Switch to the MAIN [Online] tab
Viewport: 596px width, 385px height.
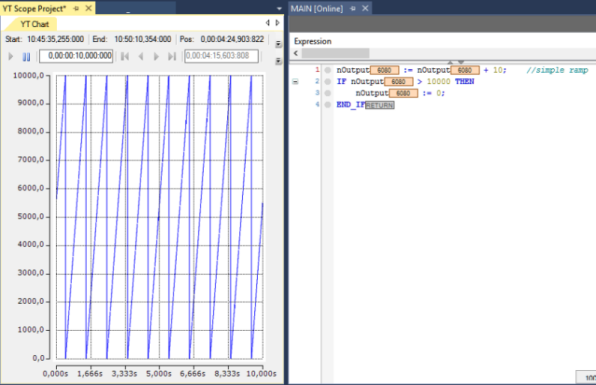pyautogui.click(x=317, y=8)
